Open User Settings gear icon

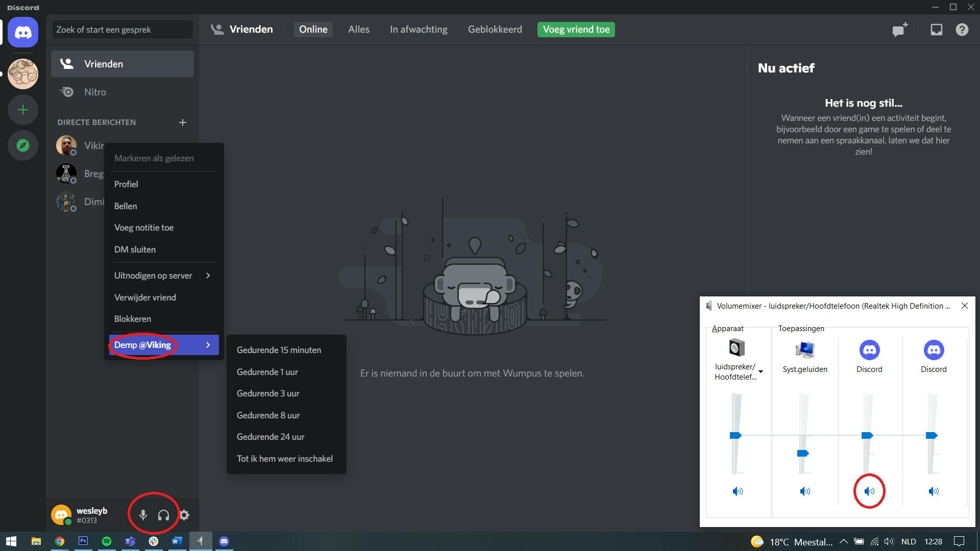(x=184, y=515)
